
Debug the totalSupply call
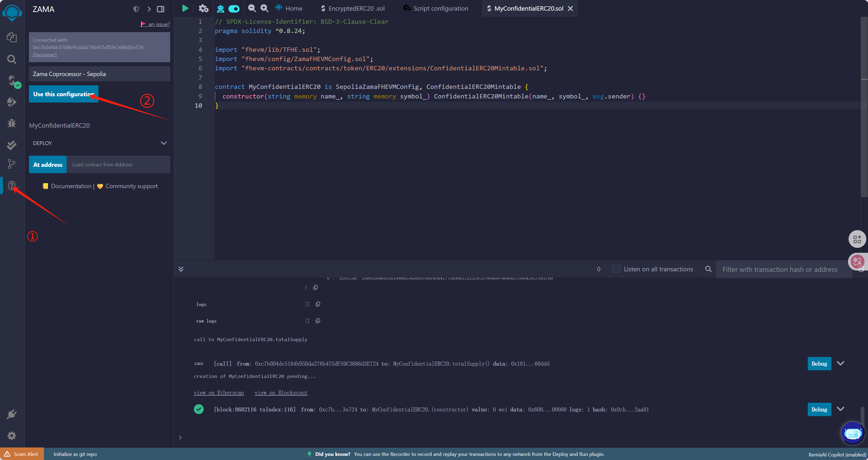click(x=819, y=364)
